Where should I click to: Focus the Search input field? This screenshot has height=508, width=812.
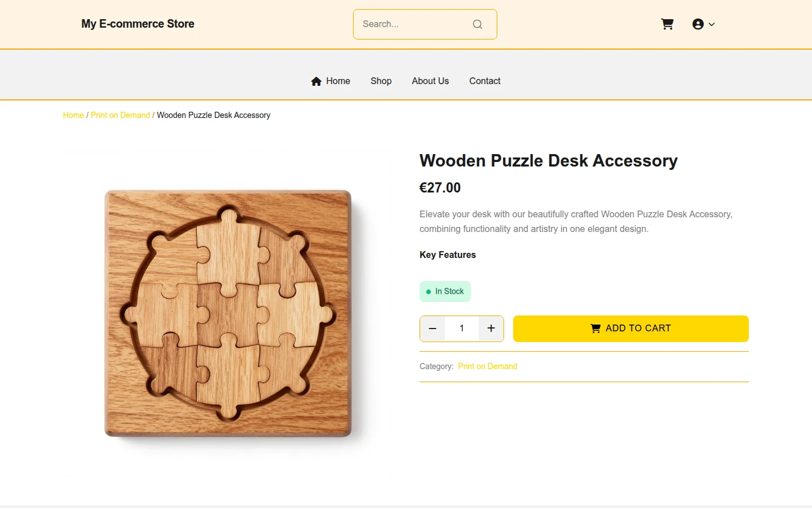click(414, 24)
